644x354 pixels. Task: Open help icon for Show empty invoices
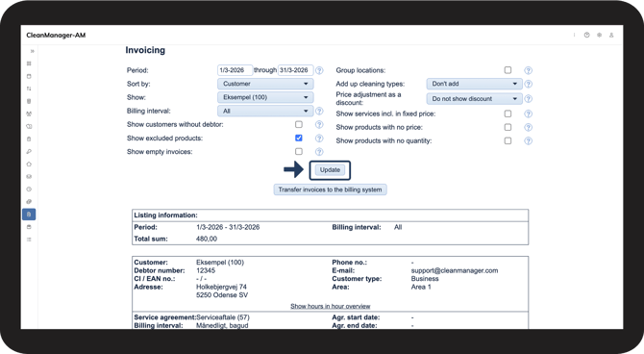click(x=319, y=152)
